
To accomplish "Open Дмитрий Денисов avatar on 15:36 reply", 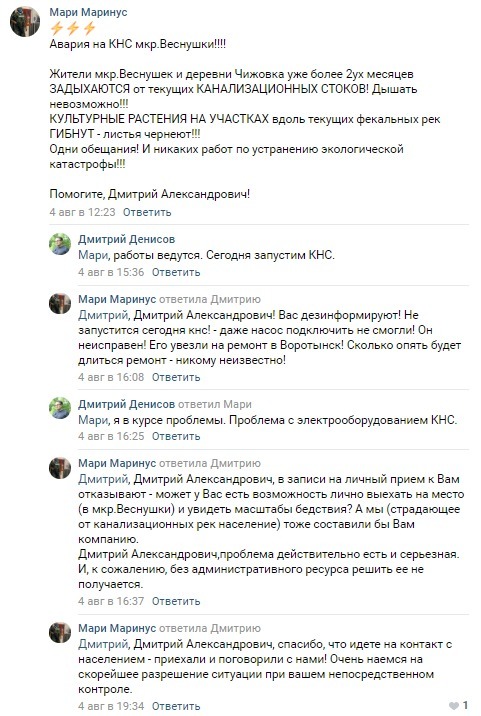I will coord(60,244).
